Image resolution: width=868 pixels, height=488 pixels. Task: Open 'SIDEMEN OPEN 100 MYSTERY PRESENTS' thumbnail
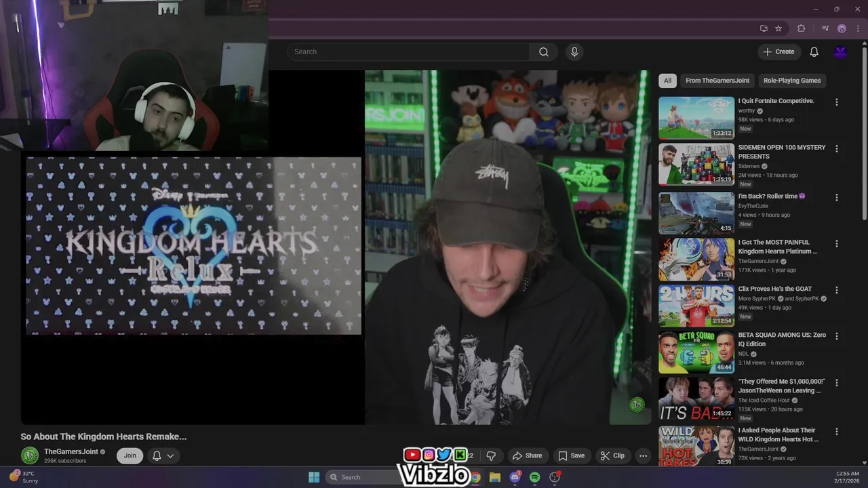click(x=696, y=164)
